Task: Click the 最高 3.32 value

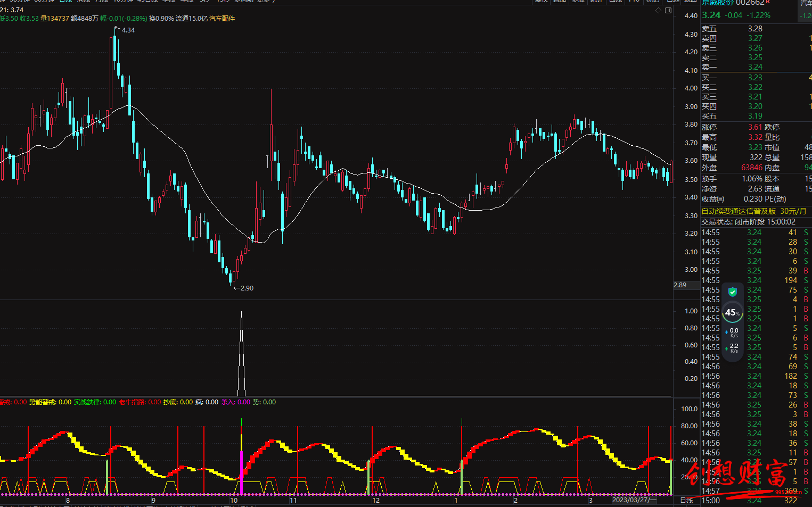Action: click(x=755, y=137)
